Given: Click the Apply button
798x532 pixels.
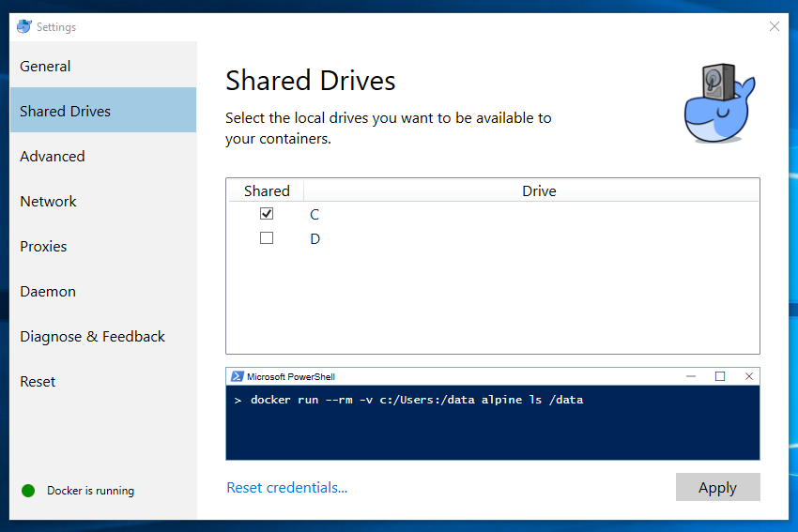Looking at the screenshot, I should 717,487.
